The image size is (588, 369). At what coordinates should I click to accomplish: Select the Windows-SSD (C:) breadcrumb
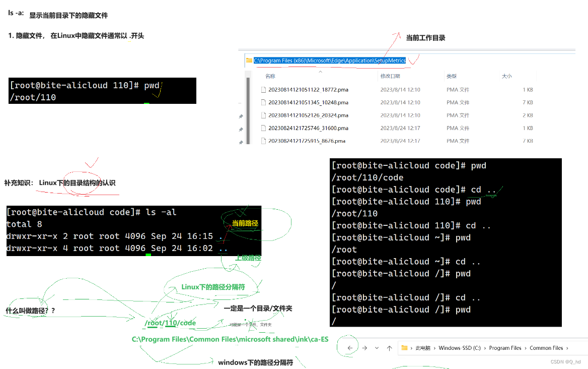(x=459, y=348)
